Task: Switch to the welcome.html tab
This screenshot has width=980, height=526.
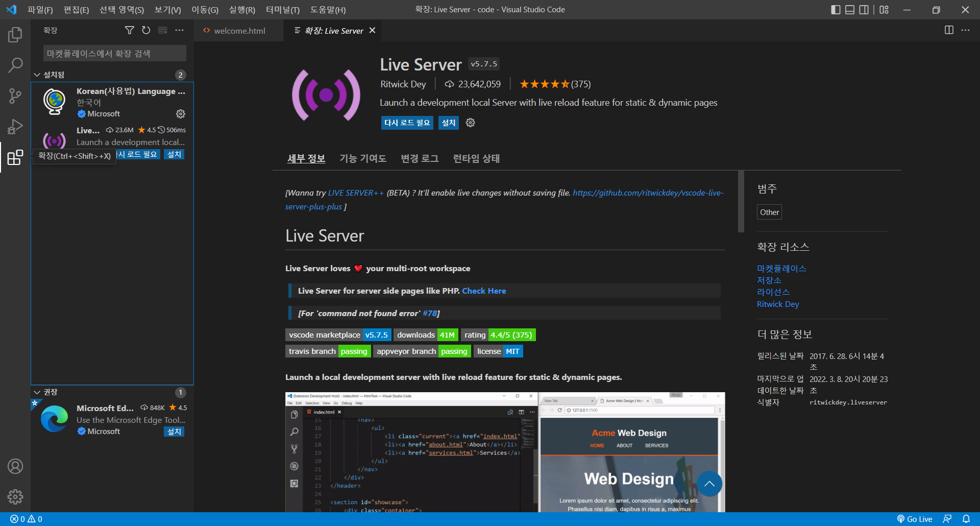Action: click(239, 31)
